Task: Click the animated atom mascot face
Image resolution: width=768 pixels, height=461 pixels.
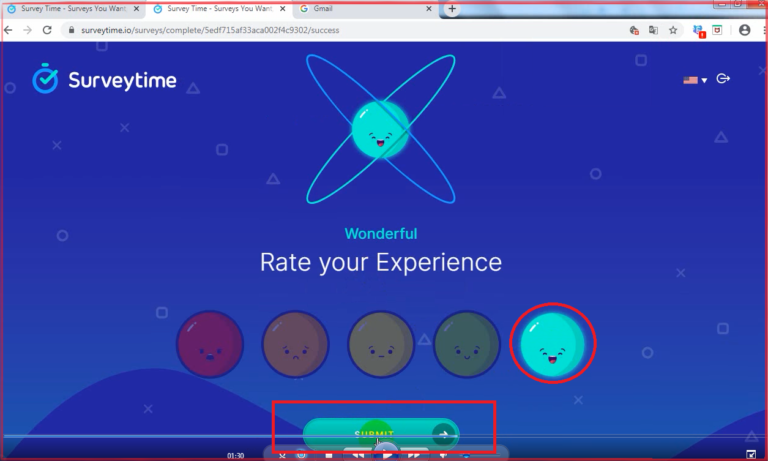Action: pyautogui.click(x=381, y=129)
